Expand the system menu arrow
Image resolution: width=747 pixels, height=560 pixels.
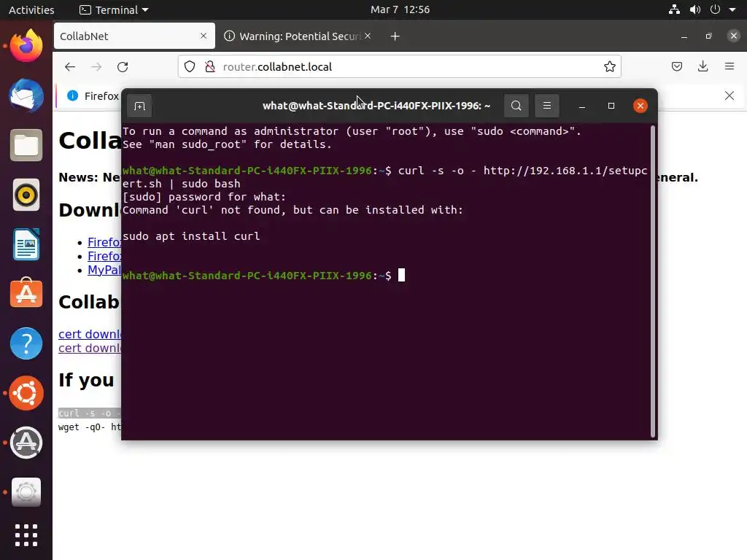click(732, 9)
